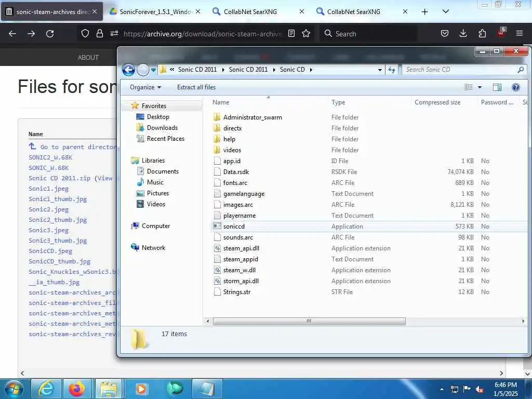This screenshot has width=532, height=399.
Task: Select sounds.arc file
Action: 238,237
